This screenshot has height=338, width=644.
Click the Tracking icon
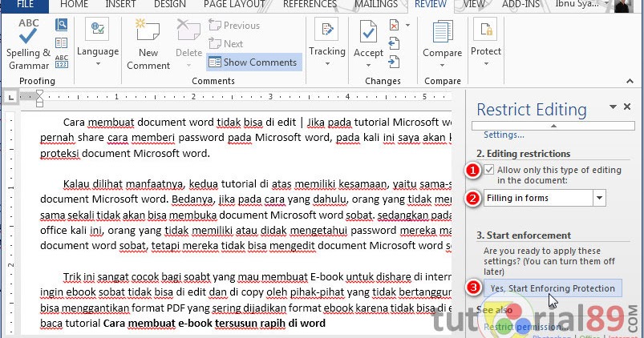(326, 30)
